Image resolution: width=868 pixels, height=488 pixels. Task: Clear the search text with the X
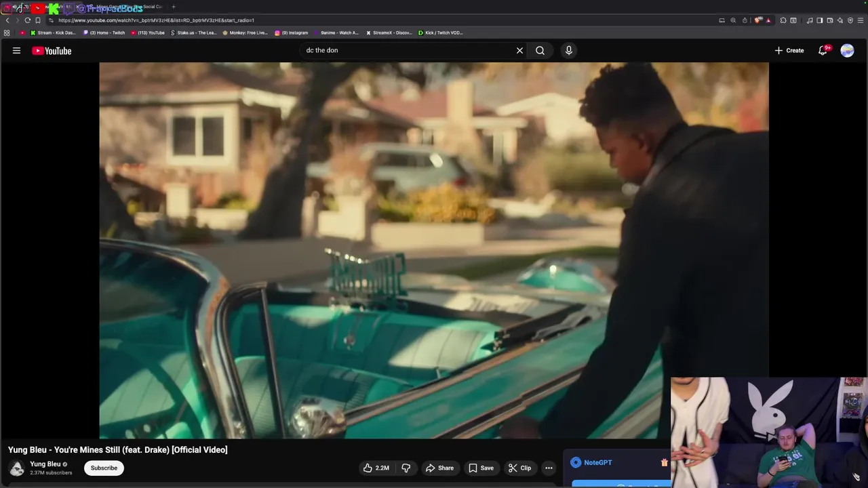(x=519, y=50)
